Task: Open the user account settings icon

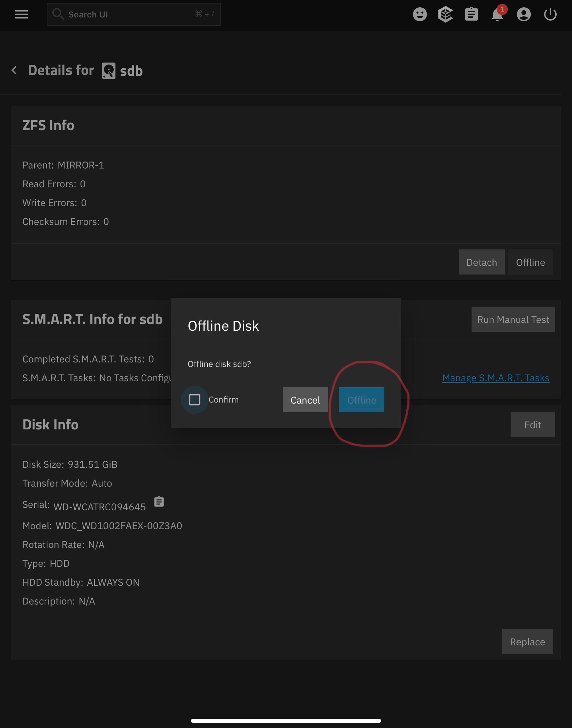Action: point(524,14)
